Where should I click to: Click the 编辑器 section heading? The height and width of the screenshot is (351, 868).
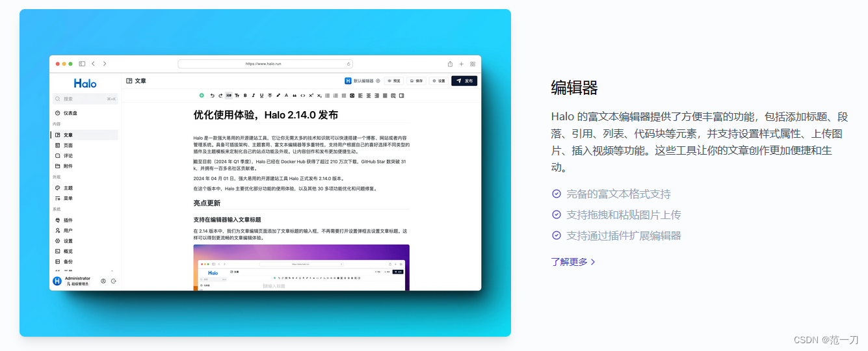tap(574, 88)
